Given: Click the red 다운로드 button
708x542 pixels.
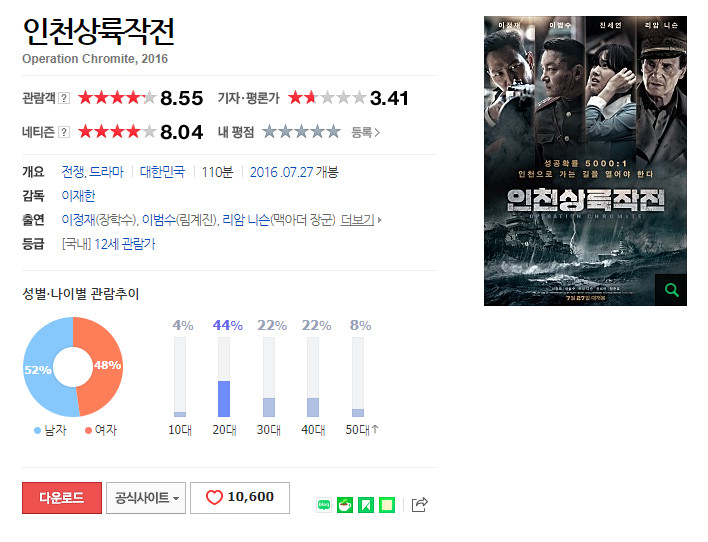Looking at the screenshot, I should point(62,498).
